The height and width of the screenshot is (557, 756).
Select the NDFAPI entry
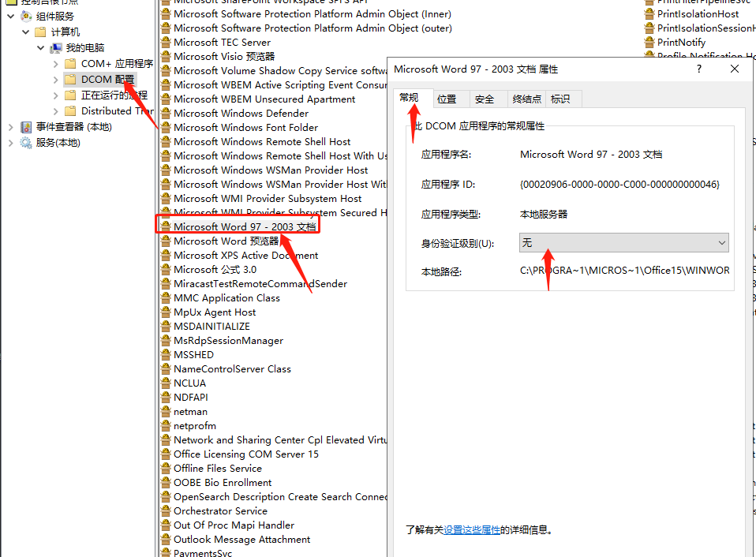[x=191, y=398]
